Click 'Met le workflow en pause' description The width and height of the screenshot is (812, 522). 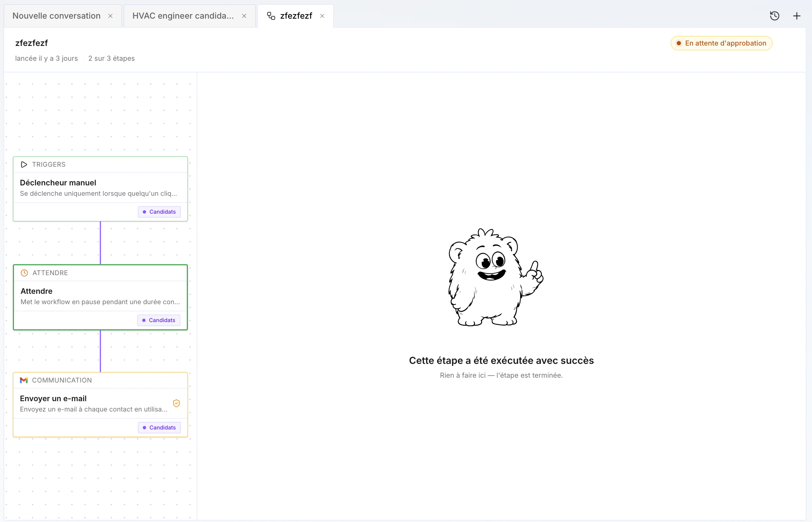point(100,302)
